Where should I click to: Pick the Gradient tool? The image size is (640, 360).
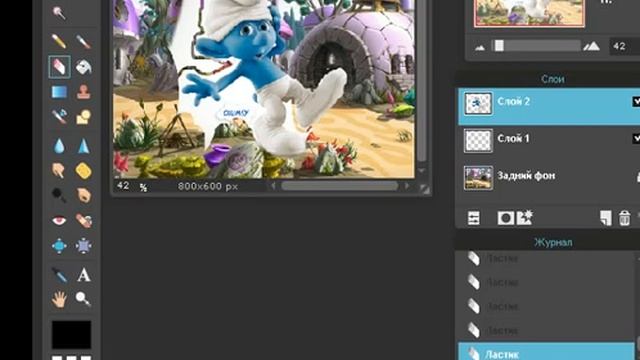click(59, 92)
